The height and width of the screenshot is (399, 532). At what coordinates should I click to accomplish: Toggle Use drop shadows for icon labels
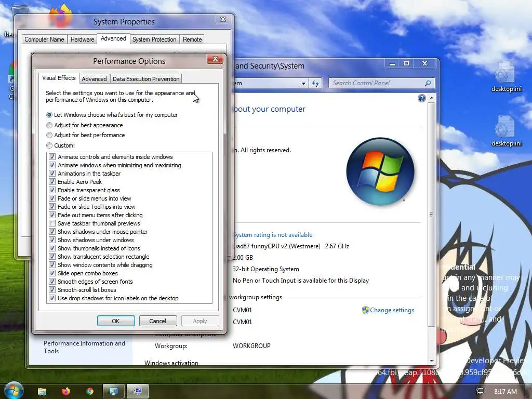coord(52,298)
